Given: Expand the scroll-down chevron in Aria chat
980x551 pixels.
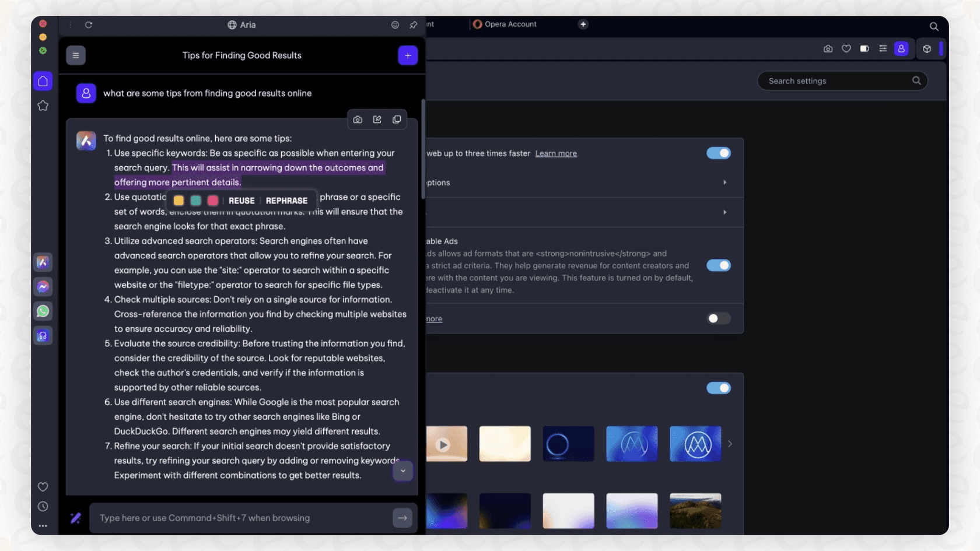Looking at the screenshot, I should 402,471.
